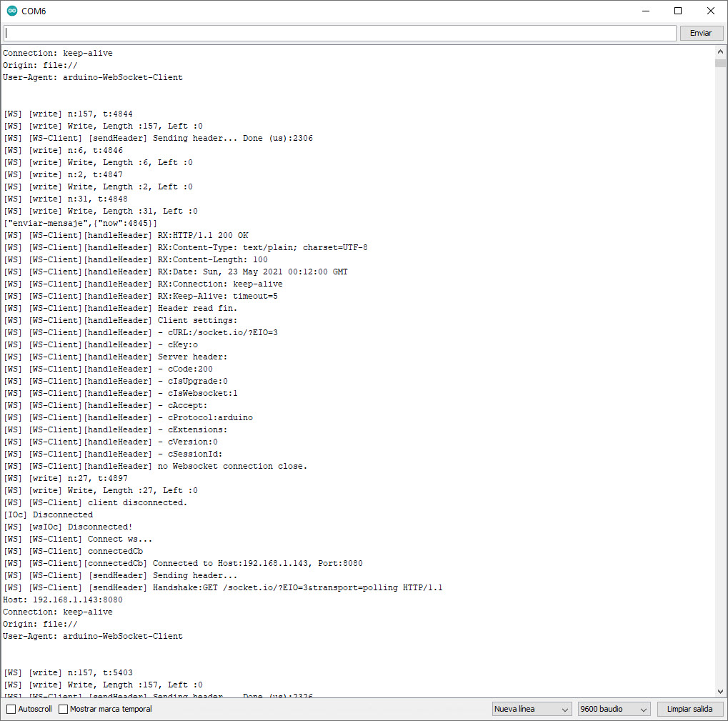Toggle the Mostrar marca temporal checkbox
Image resolution: width=728 pixels, height=721 pixels.
(63, 709)
